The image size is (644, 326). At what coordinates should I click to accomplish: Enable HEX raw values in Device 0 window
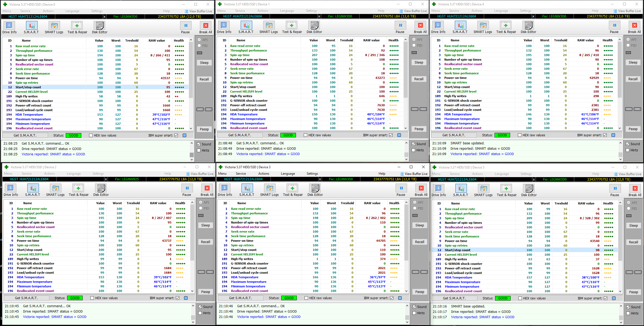(x=91, y=135)
